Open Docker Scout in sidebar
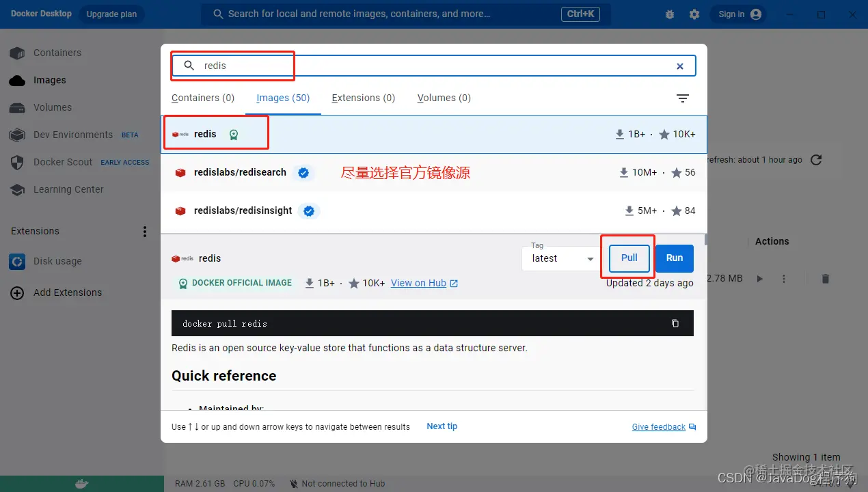Screen dimensions: 868x492 click(62, 162)
